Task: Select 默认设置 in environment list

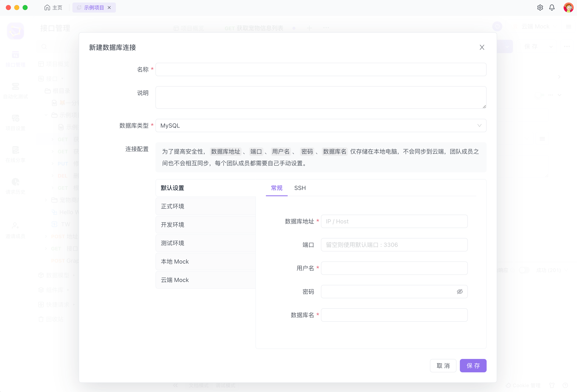Action: coord(206,188)
